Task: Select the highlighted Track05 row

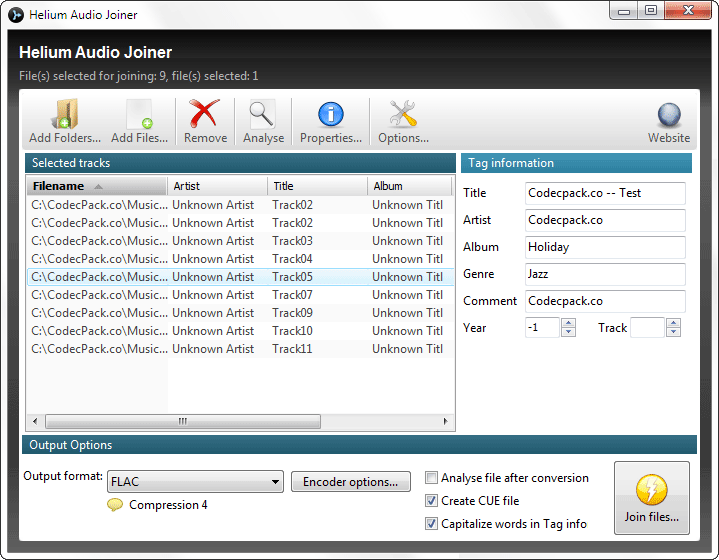Action: [x=241, y=277]
